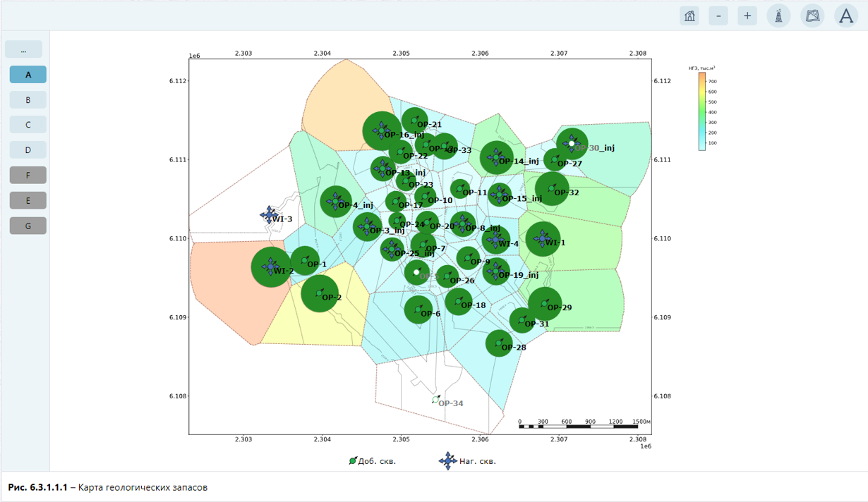Toggle the oil rig wells icon
868x502 pixels.
click(778, 16)
